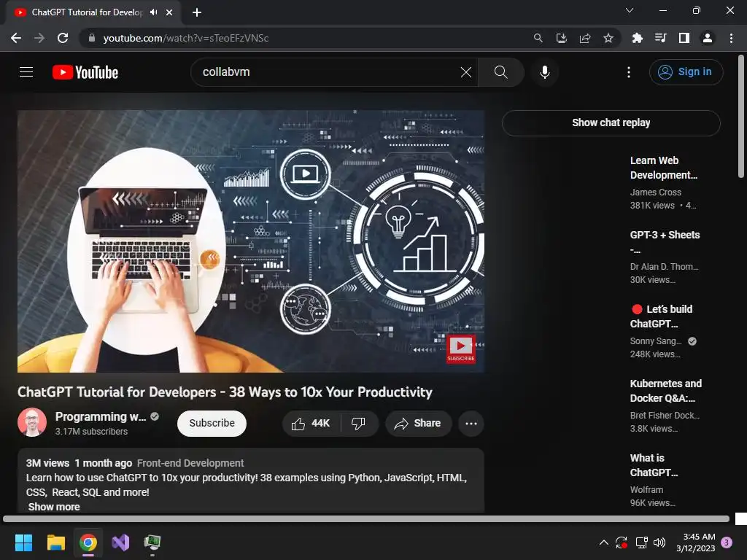
Task: Bookmark this page with the star
Action: pyautogui.click(x=608, y=38)
